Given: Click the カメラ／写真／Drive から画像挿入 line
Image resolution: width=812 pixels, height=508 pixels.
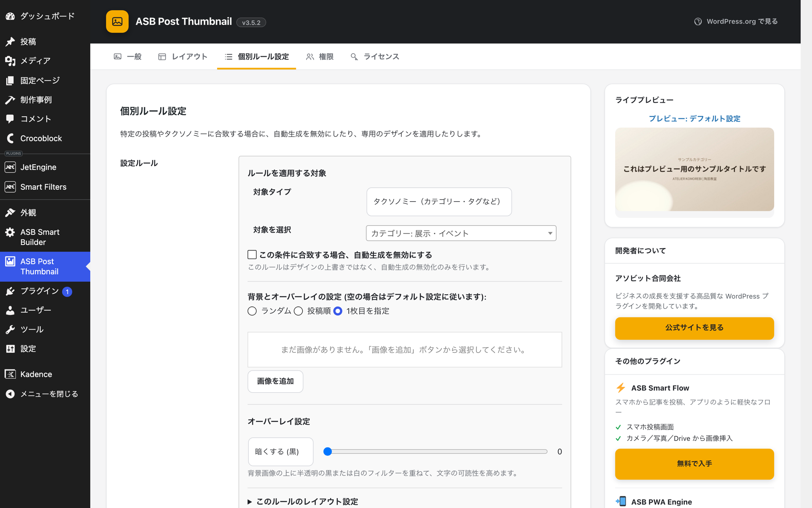Looking at the screenshot, I should coord(679,438).
